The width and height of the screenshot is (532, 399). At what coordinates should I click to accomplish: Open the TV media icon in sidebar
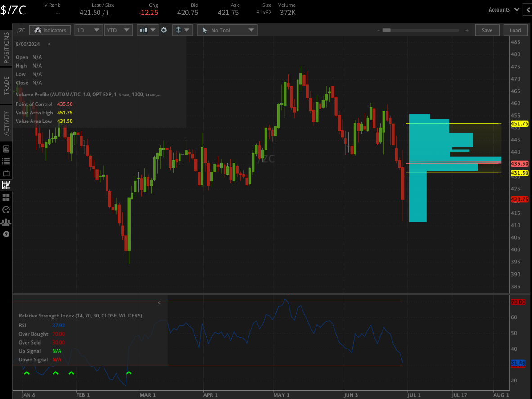point(6,173)
